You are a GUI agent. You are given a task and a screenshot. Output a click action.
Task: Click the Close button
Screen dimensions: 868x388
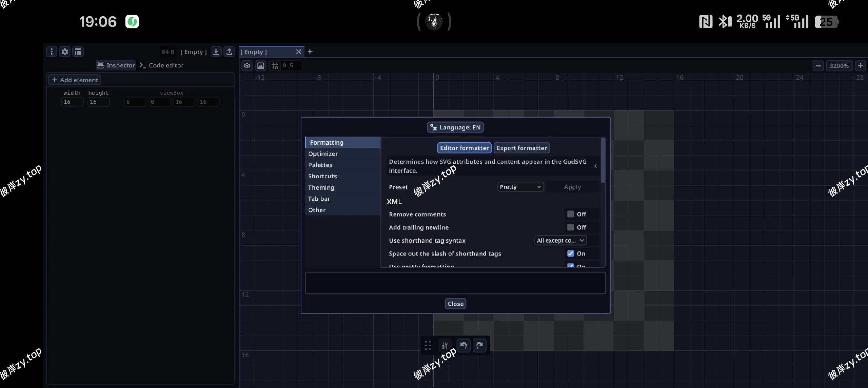(x=455, y=304)
